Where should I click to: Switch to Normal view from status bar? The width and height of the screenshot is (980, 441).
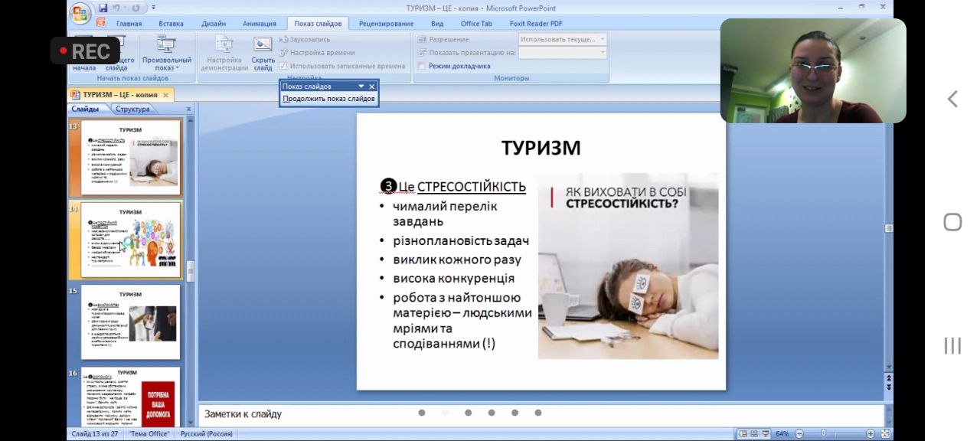click(x=743, y=433)
